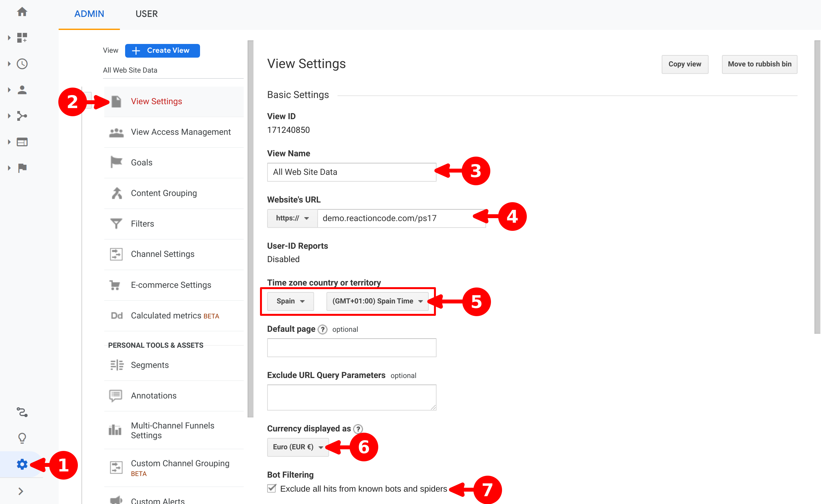Switch to the USER tab

146,14
